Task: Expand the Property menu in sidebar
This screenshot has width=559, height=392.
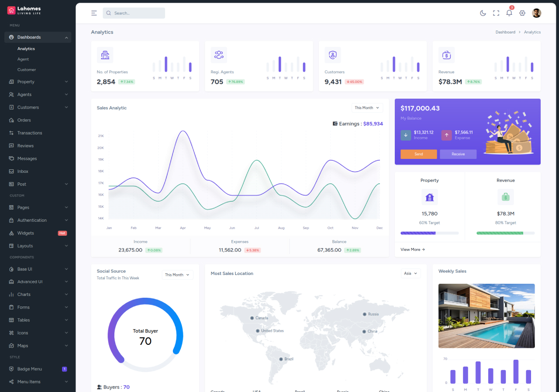Action: click(x=38, y=82)
